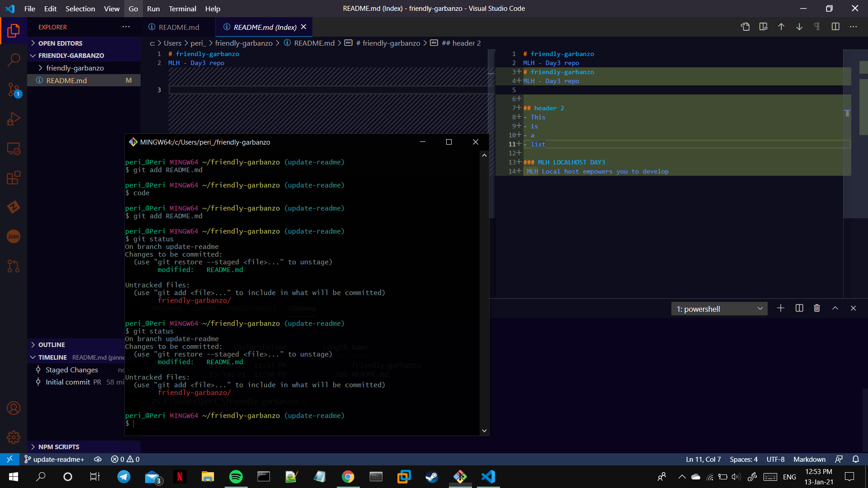Image resolution: width=868 pixels, height=488 pixels.
Task: Open the Manage gear icon
Action: [x=14, y=437]
